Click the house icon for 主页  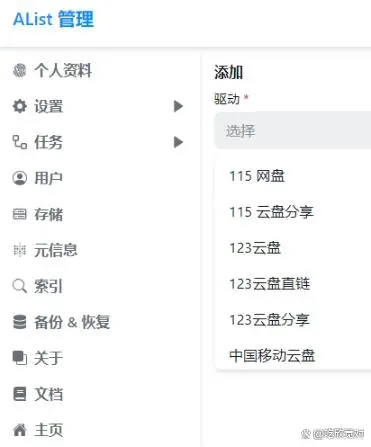[19, 430]
